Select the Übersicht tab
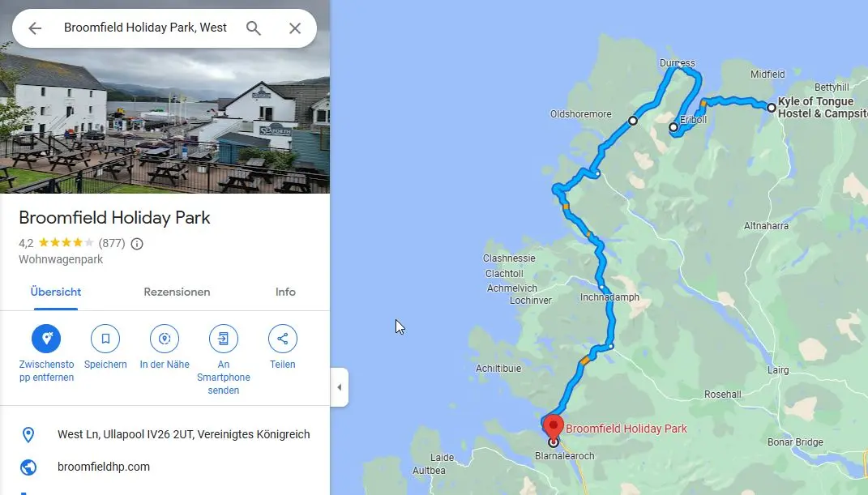Image resolution: width=868 pixels, height=495 pixels. click(x=56, y=292)
